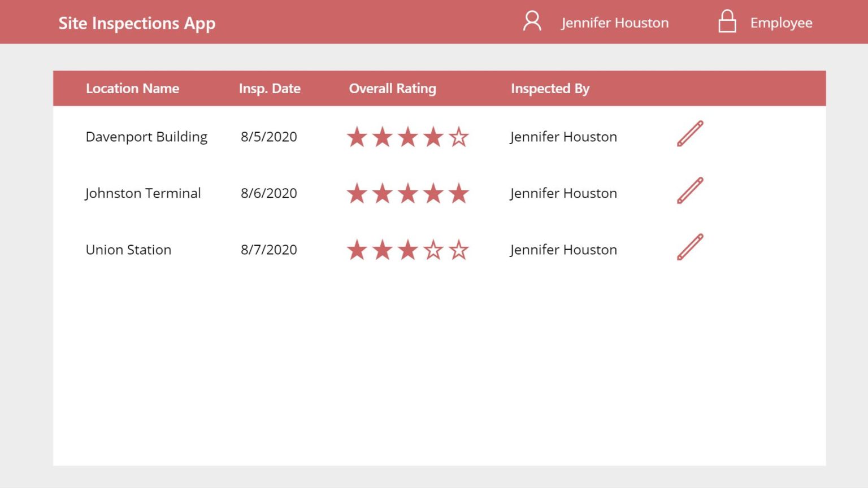
Task: Sort by the Insp. Date column header
Action: pos(270,88)
